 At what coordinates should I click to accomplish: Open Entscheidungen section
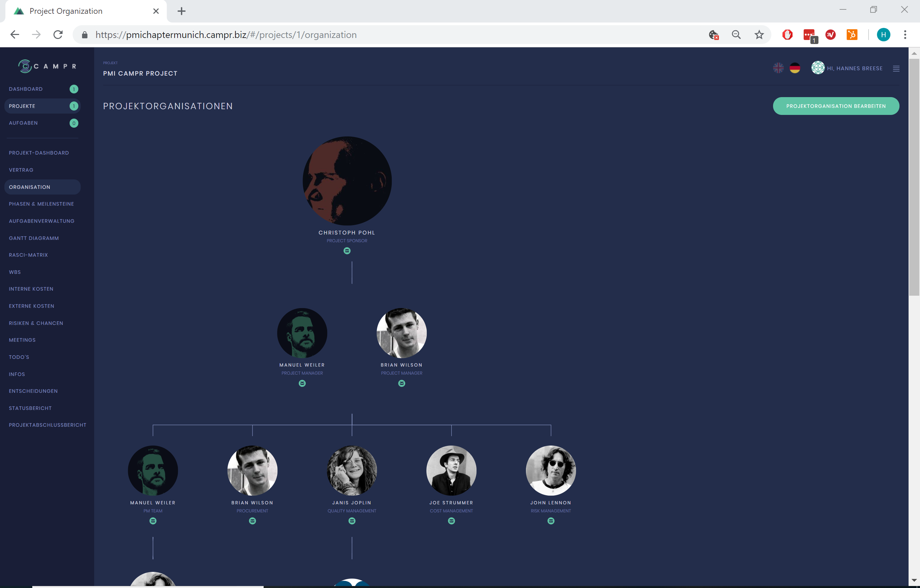[33, 391]
